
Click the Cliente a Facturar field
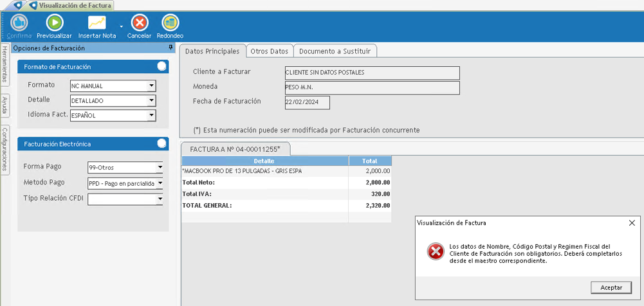[x=372, y=73]
